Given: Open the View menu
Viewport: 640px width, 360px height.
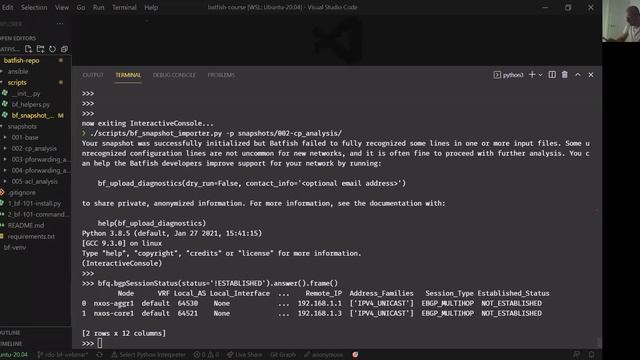Looking at the screenshot, I should [x=62, y=7].
